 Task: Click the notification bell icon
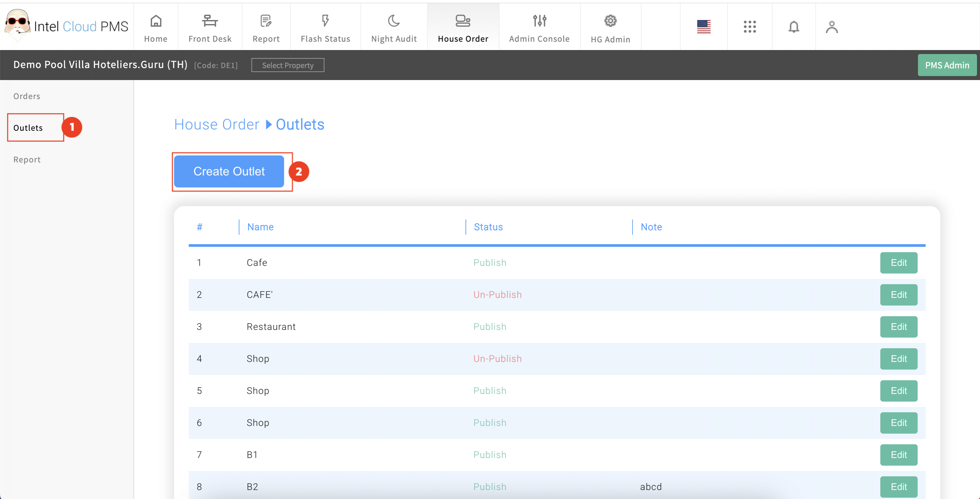tap(794, 27)
